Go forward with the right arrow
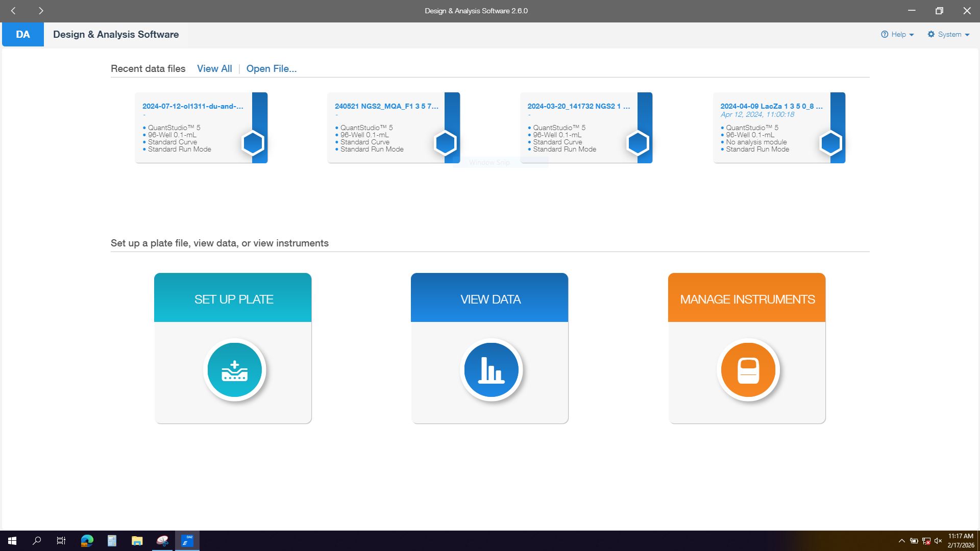This screenshot has width=980, height=551. pyautogui.click(x=41, y=11)
